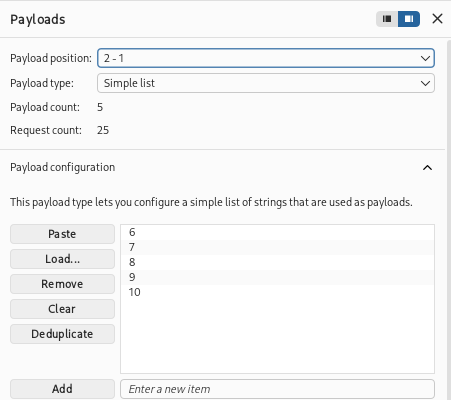This screenshot has height=400, width=451.
Task: Switch to the left-docked panel layout icon
Action: [387, 19]
